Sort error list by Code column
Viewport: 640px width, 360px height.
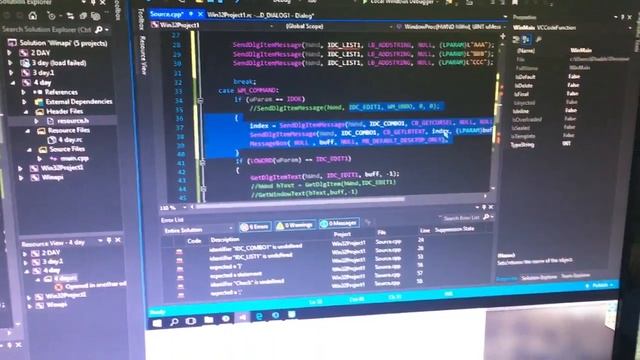click(194, 241)
